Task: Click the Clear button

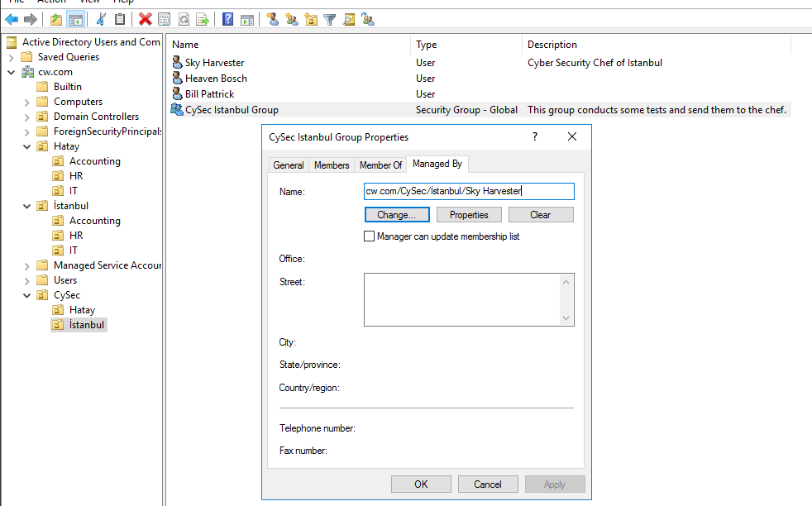Action: click(540, 215)
